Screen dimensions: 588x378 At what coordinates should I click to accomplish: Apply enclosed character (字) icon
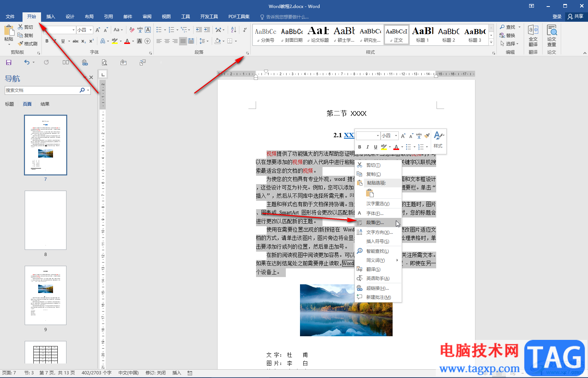(147, 41)
